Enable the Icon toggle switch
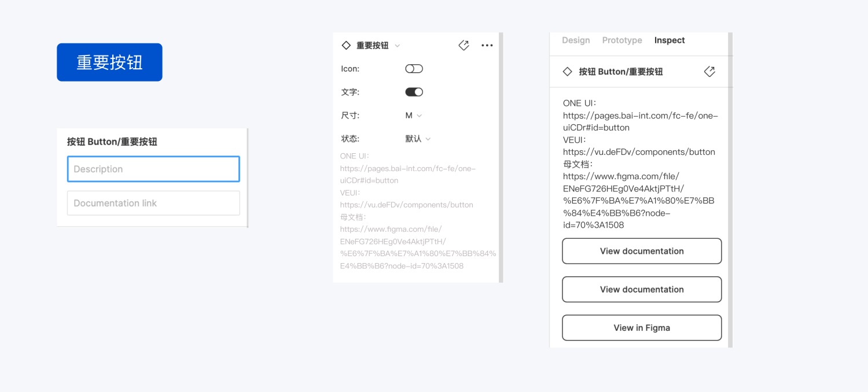Viewport: 868px width, 392px height. coord(414,69)
